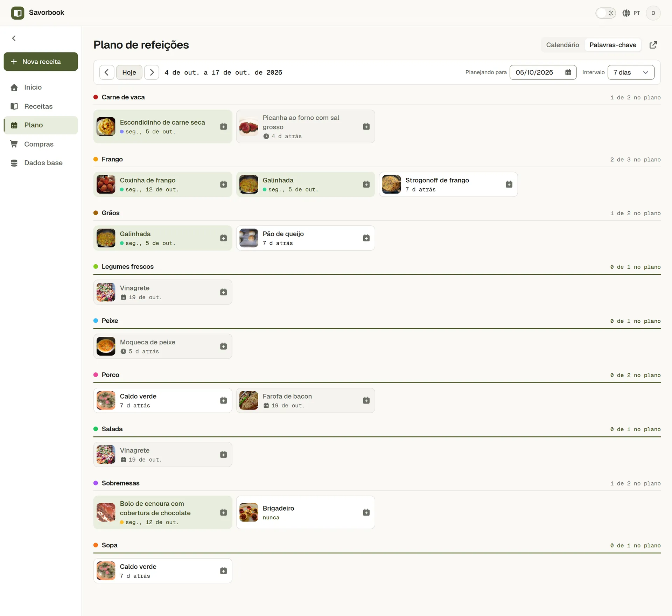This screenshot has width=672, height=616.
Task: Click the Savorbook logo icon
Action: tap(17, 13)
